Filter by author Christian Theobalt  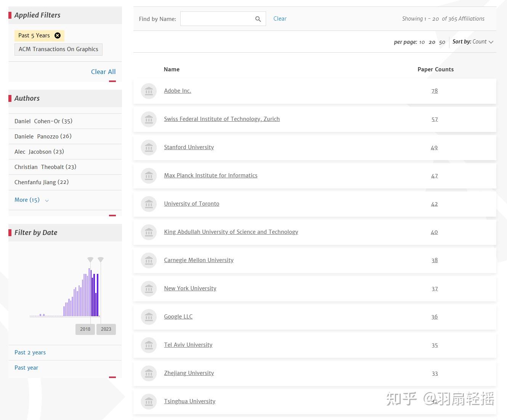click(45, 167)
